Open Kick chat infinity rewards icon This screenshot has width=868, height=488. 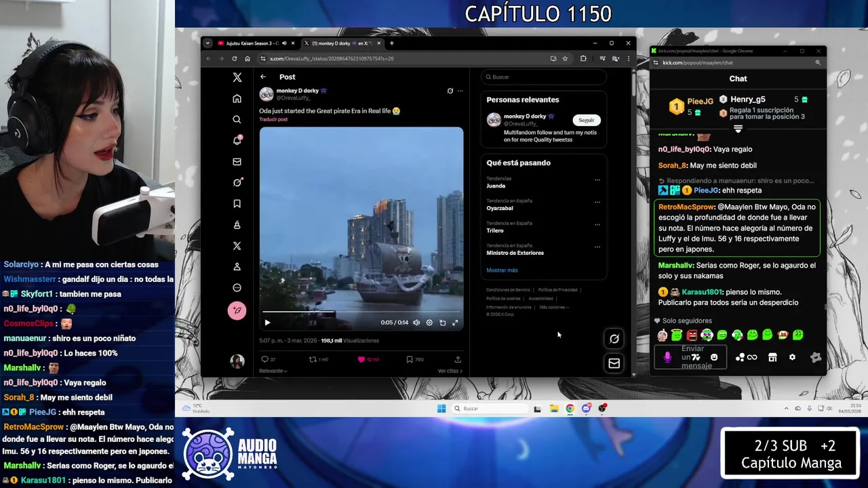[x=752, y=357]
